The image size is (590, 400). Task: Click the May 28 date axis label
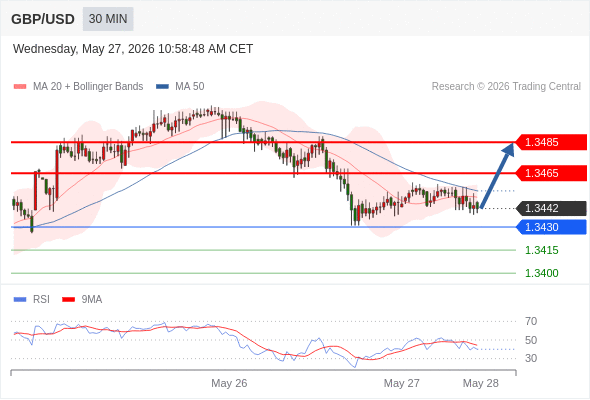pyautogui.click(x=481, y=383)
